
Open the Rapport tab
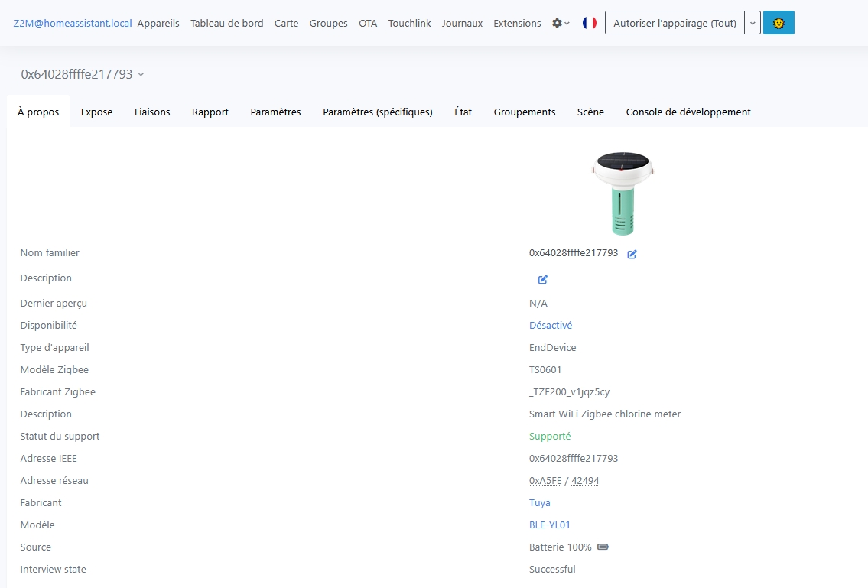coord(210,112)
